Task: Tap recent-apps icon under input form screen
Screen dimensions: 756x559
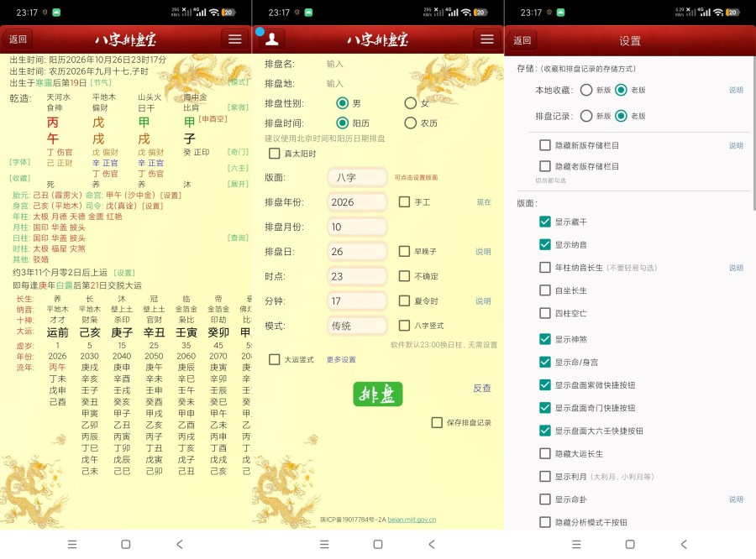Action: coord(324,544)
